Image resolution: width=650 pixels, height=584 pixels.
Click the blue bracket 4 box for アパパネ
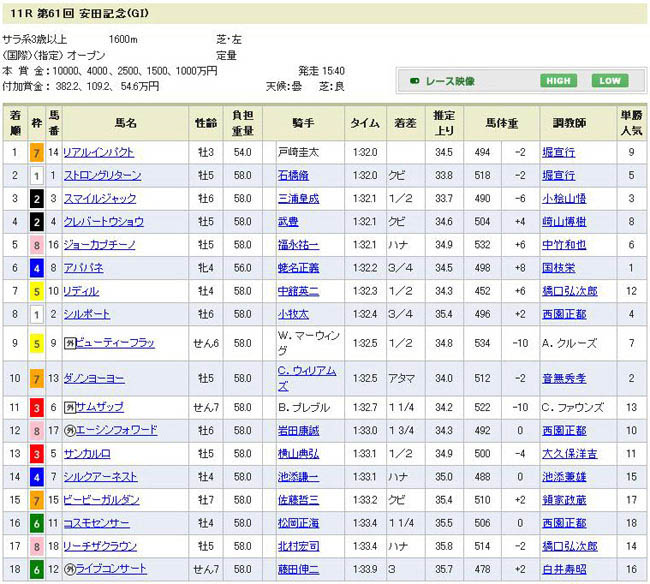point(36,267)
